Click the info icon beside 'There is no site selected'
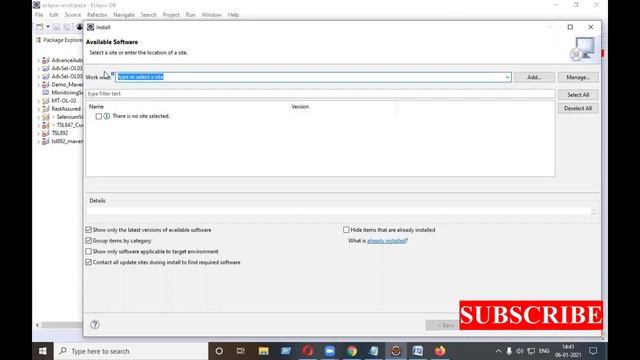Screen dimensions: 640x360 107,116
